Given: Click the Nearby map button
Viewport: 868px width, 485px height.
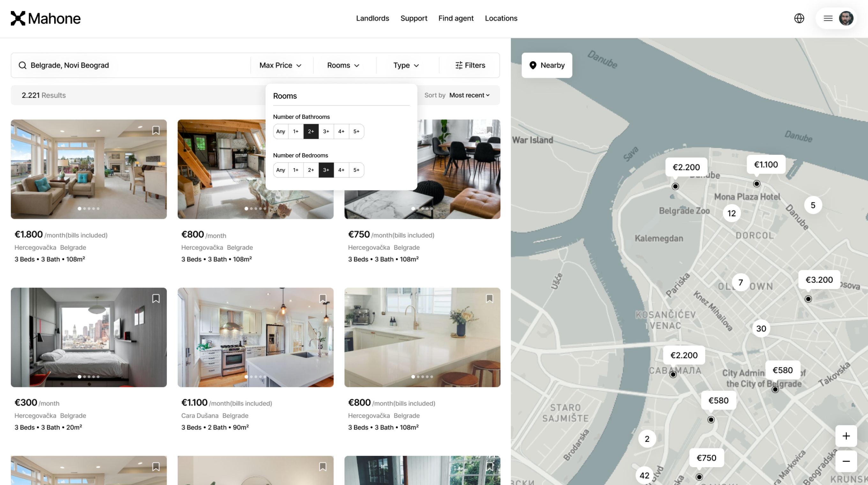Looking at the screenshot, I should (x=547, y=65).
